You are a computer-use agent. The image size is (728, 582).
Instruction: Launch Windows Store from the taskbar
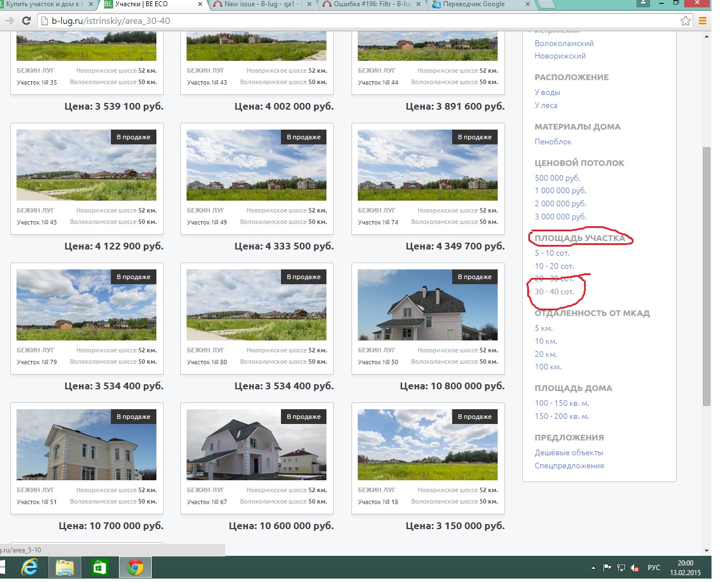point(100,567)
